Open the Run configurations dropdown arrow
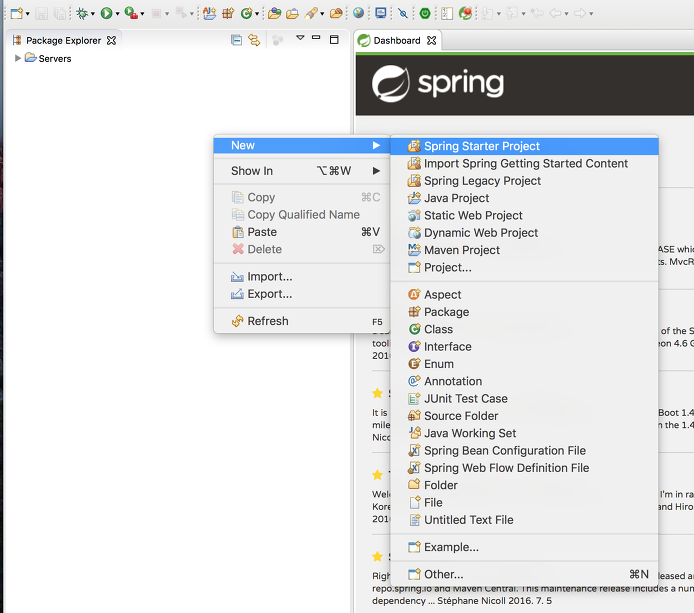The image size is (694, 613). point(117,14)
